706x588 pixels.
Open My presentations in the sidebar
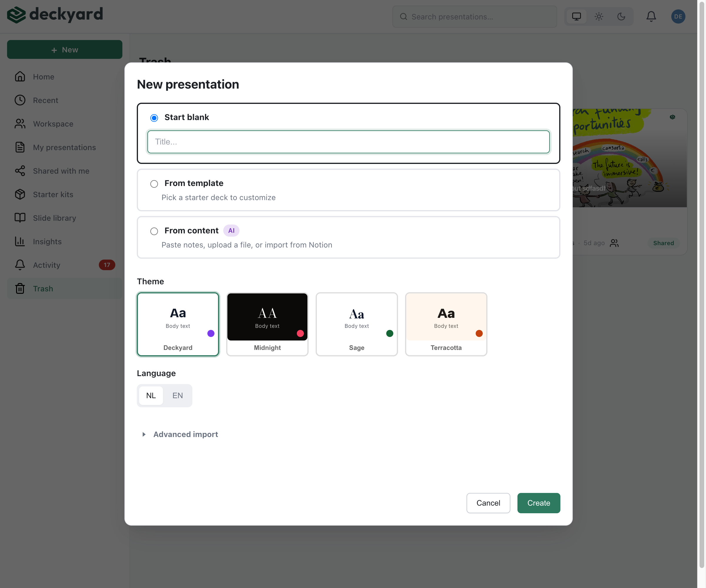[64, 147]
